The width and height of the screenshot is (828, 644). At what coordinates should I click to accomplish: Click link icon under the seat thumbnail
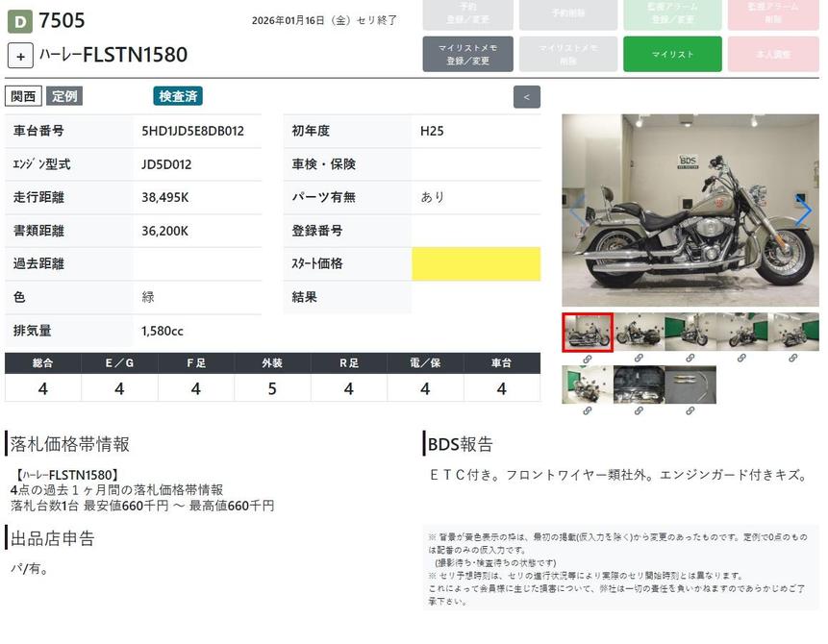[x=639, y=410]
